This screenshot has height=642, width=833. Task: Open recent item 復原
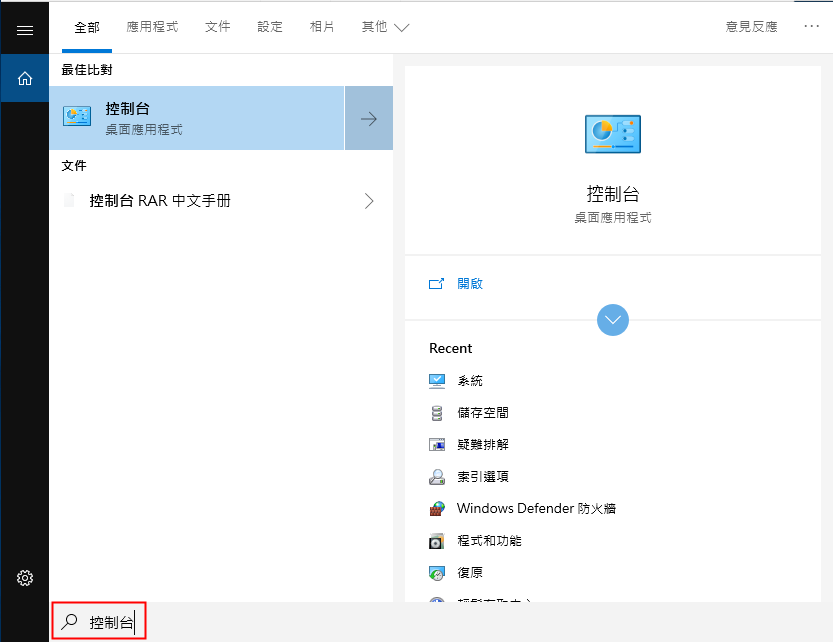470,573
